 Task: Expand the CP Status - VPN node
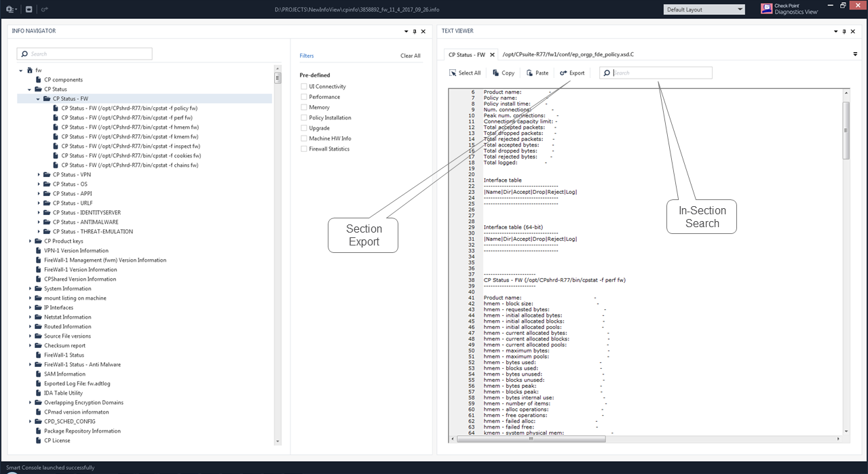(39, 174)
